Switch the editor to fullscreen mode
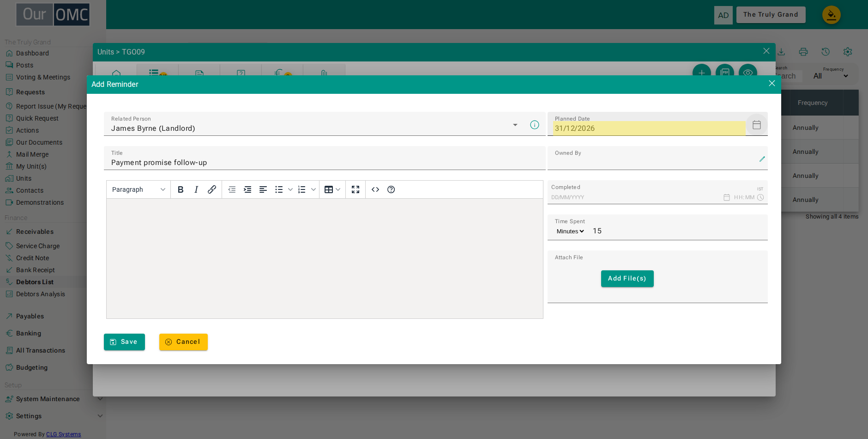The width and height of the screenshot is (868, 439). tap(356, 189)
